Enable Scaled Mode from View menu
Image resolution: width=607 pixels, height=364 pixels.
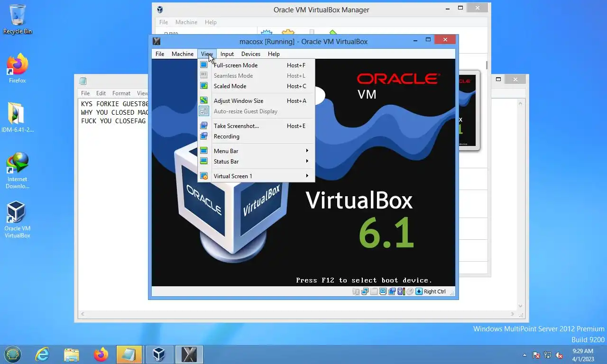tap(256, 86)
